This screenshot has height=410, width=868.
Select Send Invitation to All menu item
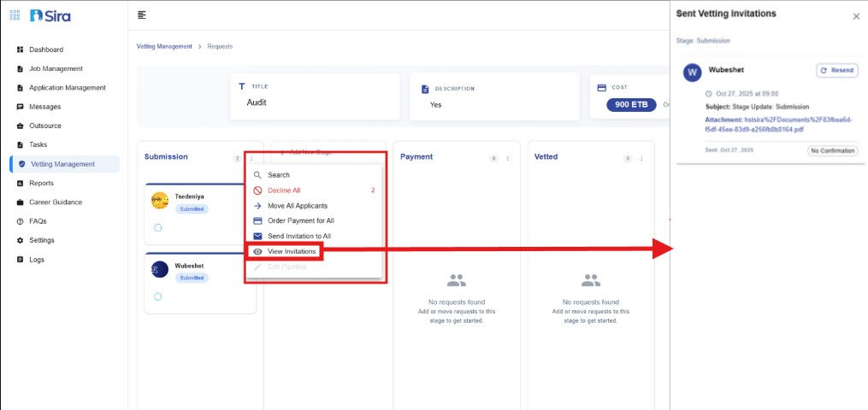[298, 236]
